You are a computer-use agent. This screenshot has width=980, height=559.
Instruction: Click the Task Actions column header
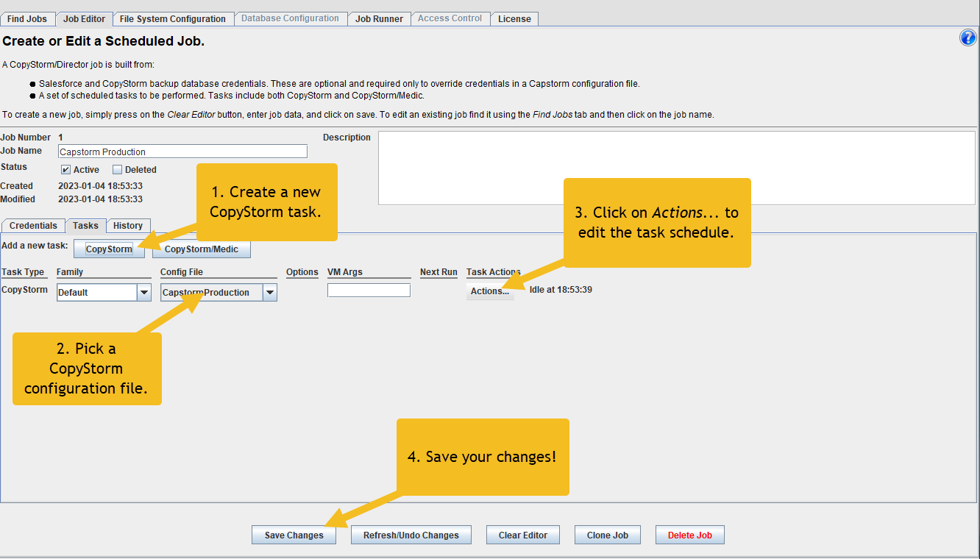(494, 272)
